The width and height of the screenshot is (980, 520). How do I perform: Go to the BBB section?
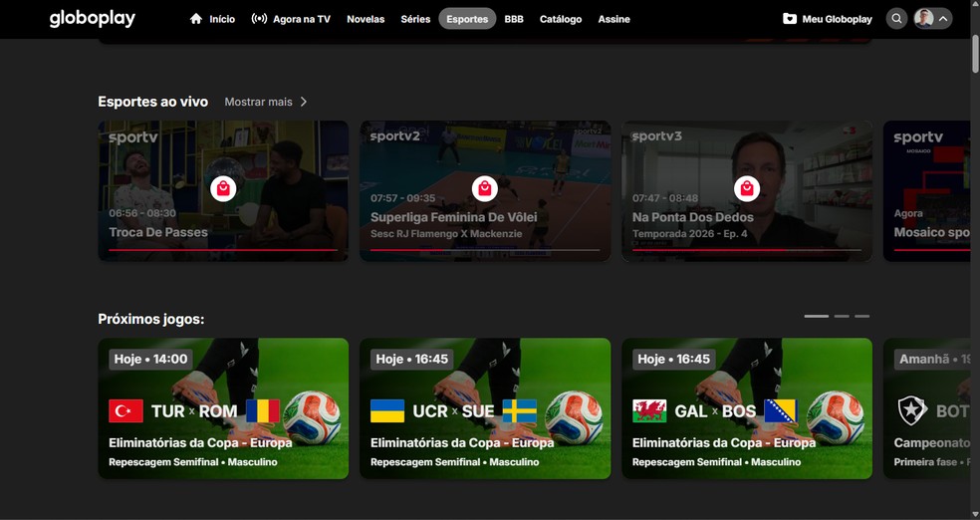click(514, 19)
